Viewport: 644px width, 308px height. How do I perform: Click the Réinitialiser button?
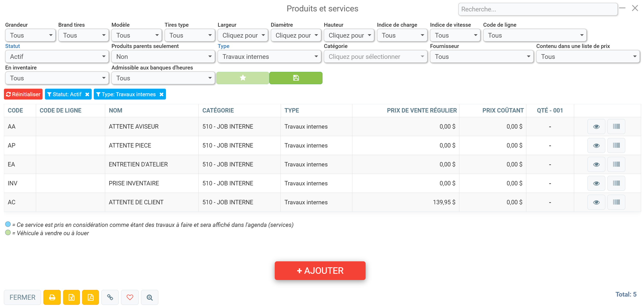(x=23, y=94)
